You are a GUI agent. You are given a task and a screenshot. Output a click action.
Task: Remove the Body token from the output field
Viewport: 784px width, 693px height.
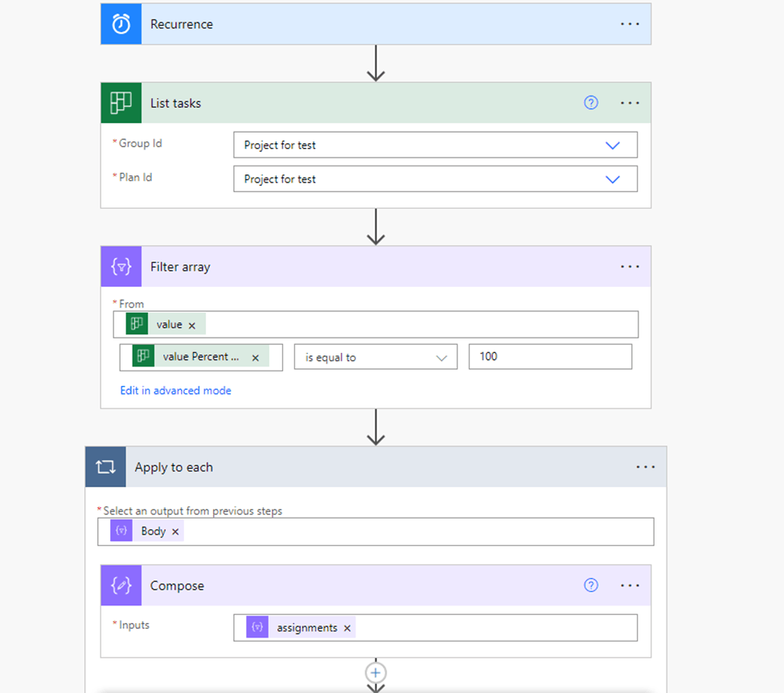click(x=175, y=531)
